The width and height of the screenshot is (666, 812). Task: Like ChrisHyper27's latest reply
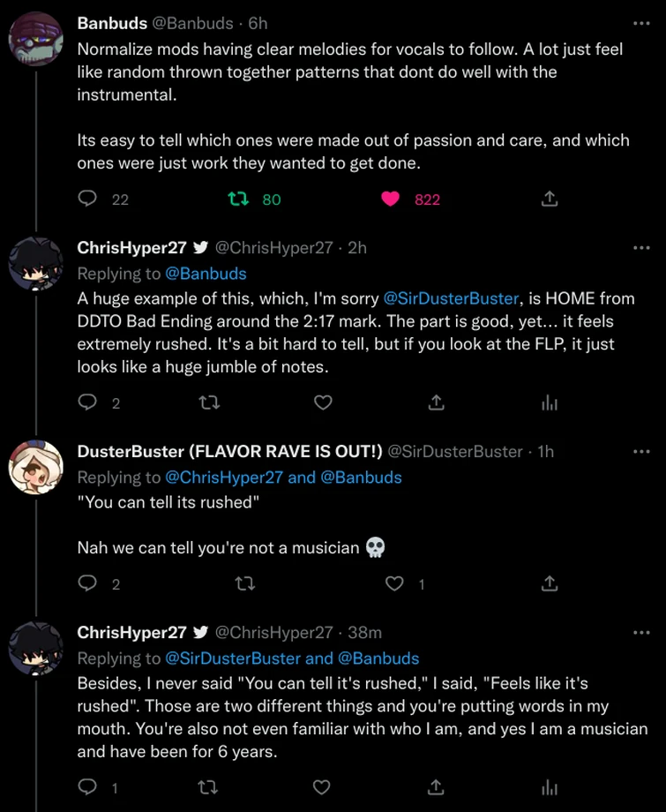click(x=321, y=786)
